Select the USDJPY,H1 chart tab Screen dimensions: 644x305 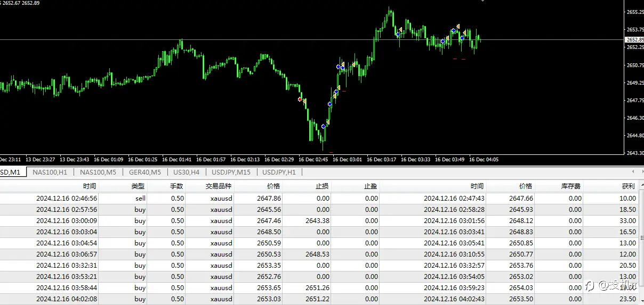(x=279, y=172)
